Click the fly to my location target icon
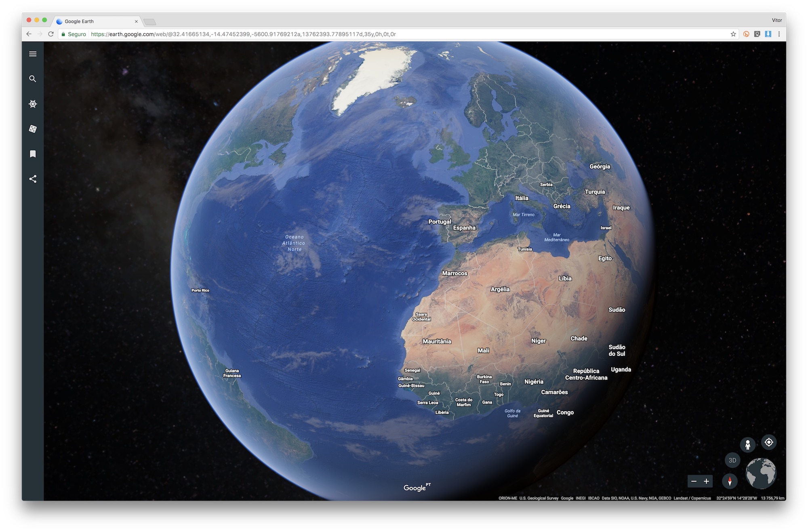Image resolution: width=808 pixels, height=532 pixels. tap(769, 442)
